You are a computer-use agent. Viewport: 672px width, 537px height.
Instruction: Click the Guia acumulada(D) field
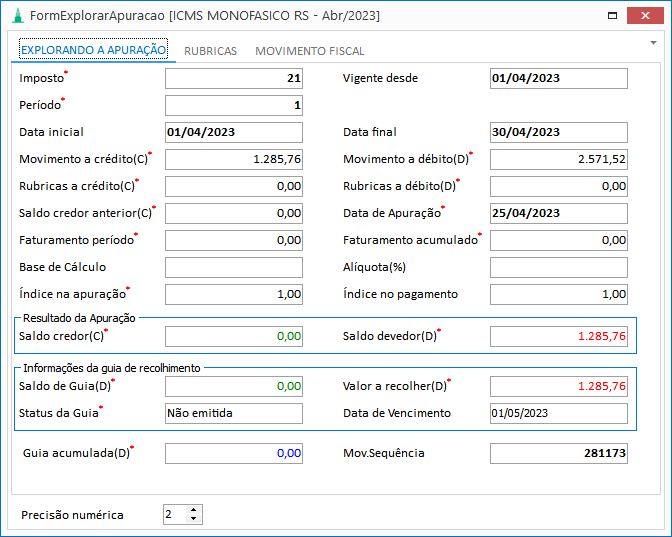coord(234,453)
